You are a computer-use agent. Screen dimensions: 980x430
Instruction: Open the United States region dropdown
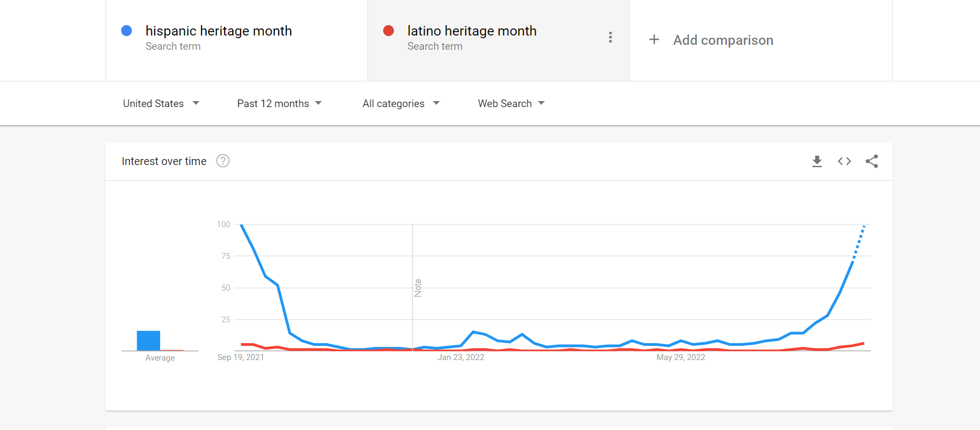point(161,103)
